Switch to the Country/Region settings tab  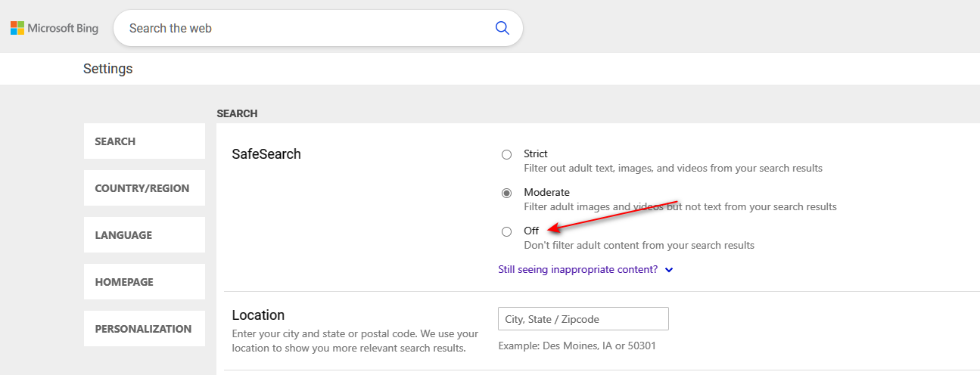click(144, 188)
